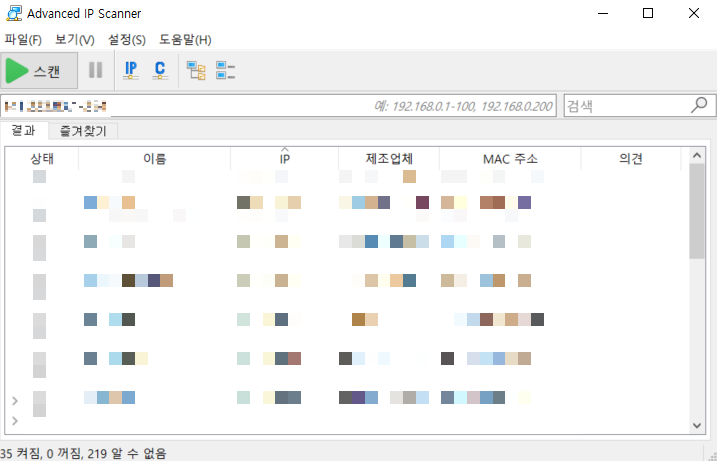The height and width of the screenshot is (461, 717).
Task: Click the status bar text 35 켜짐
Action: click(20, 454)
